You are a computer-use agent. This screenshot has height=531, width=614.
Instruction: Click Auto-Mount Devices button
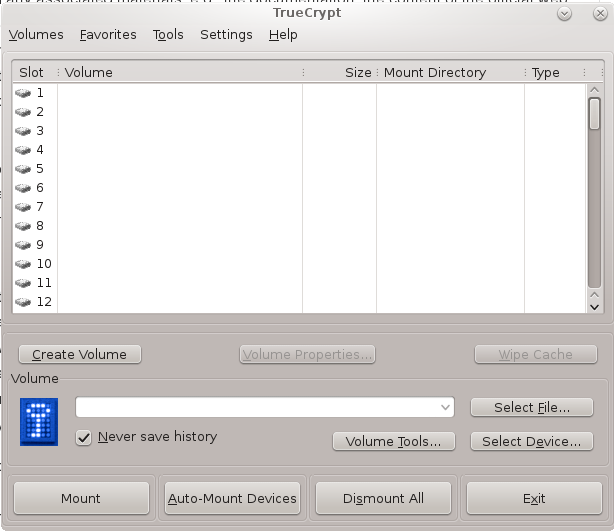pos(232,498)
